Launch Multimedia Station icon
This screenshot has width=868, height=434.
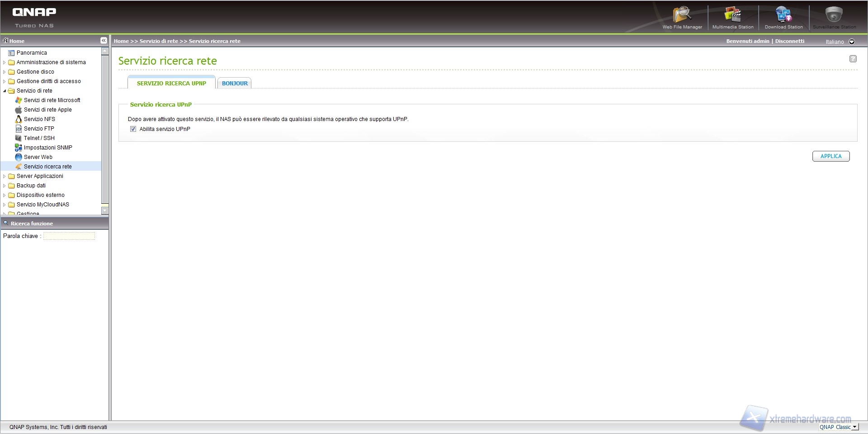pyautogui.click(x=733, y=17)
